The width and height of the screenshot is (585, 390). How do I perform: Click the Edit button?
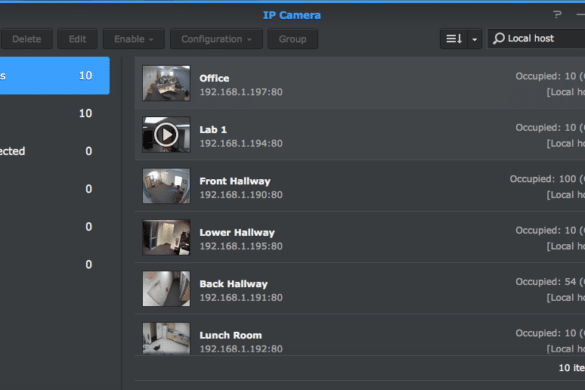[77, 39]
